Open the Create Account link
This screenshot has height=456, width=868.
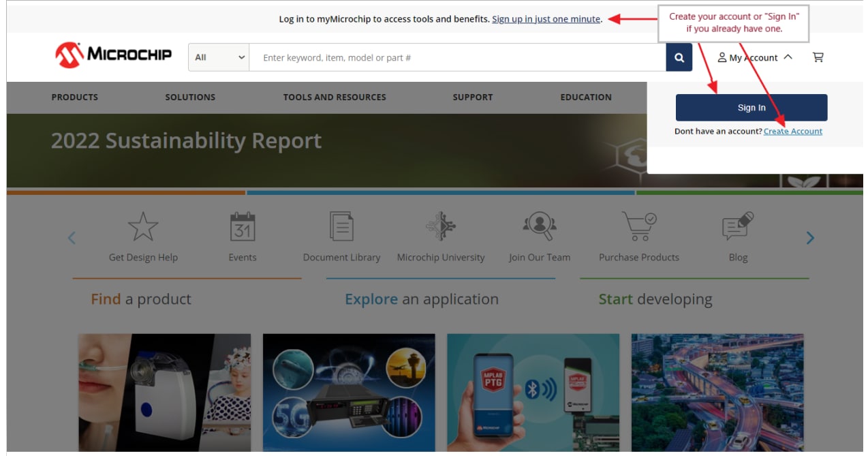pos(793,131)
